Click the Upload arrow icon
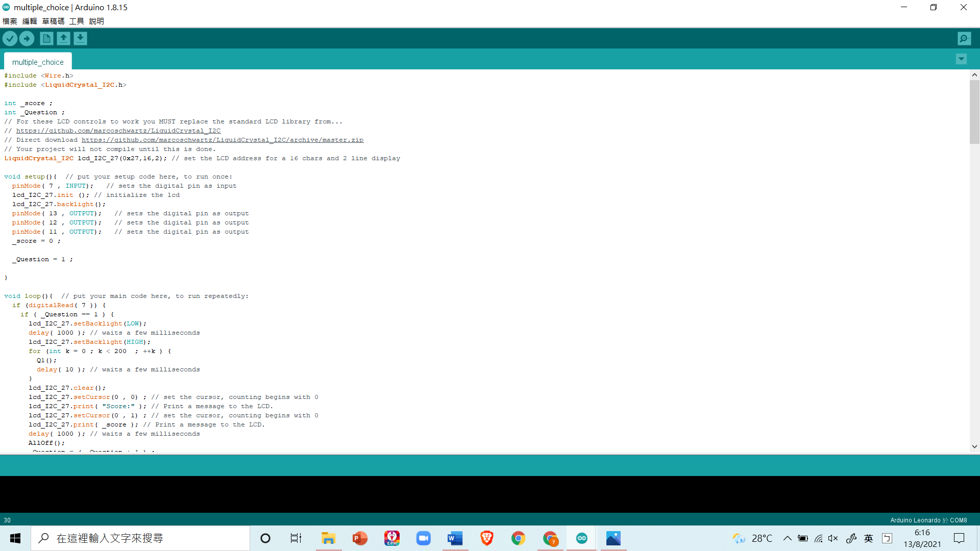The image size is (980, 551). point(27,38)
